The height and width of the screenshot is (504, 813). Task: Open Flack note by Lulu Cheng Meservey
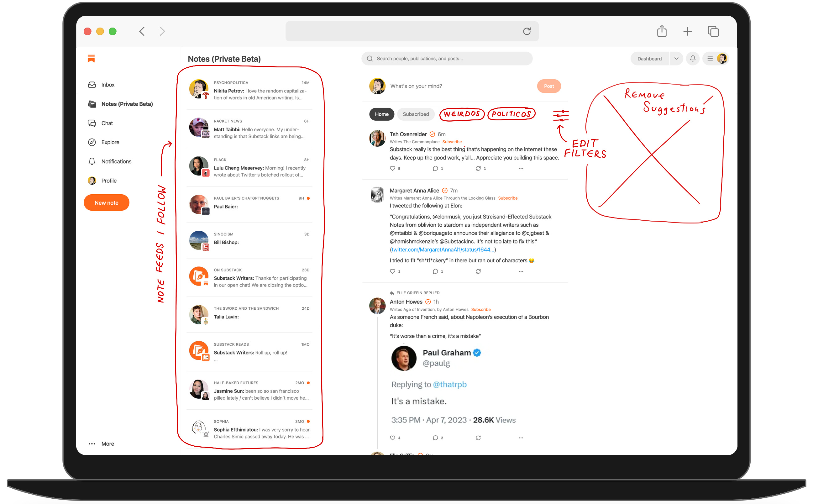[249, 167]
